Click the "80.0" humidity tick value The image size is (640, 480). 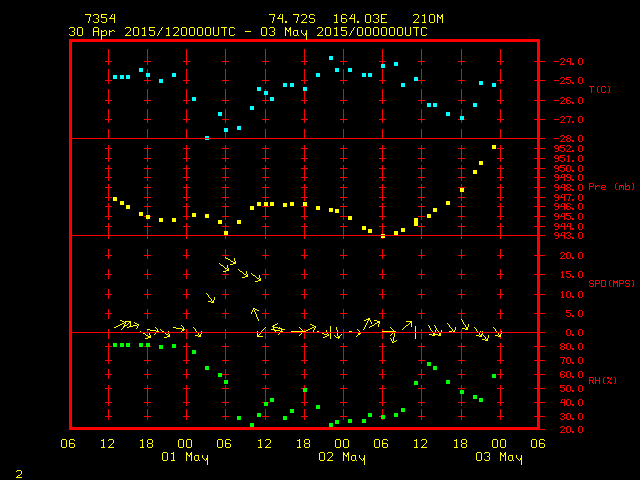[571, 347]
